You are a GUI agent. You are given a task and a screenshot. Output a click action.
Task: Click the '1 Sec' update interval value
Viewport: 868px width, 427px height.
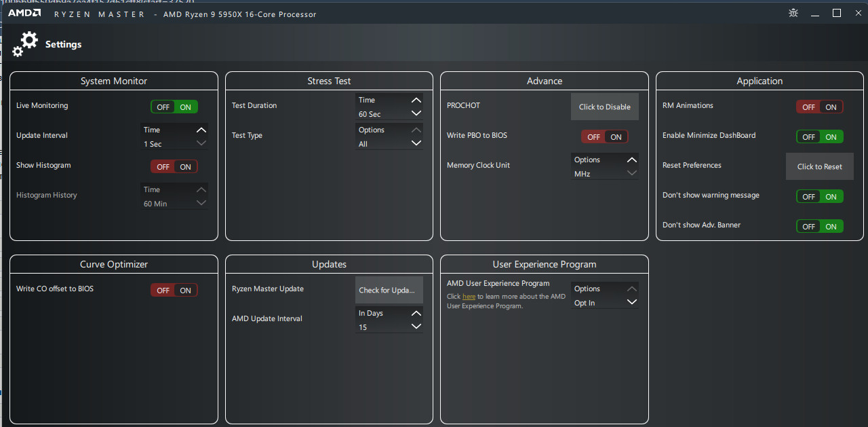click(x=153, y=144)
